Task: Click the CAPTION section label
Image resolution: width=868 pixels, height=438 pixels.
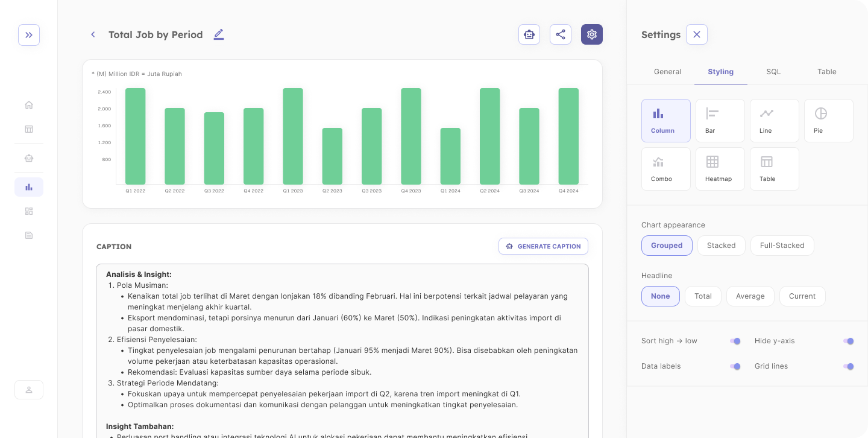Action: 114,247
